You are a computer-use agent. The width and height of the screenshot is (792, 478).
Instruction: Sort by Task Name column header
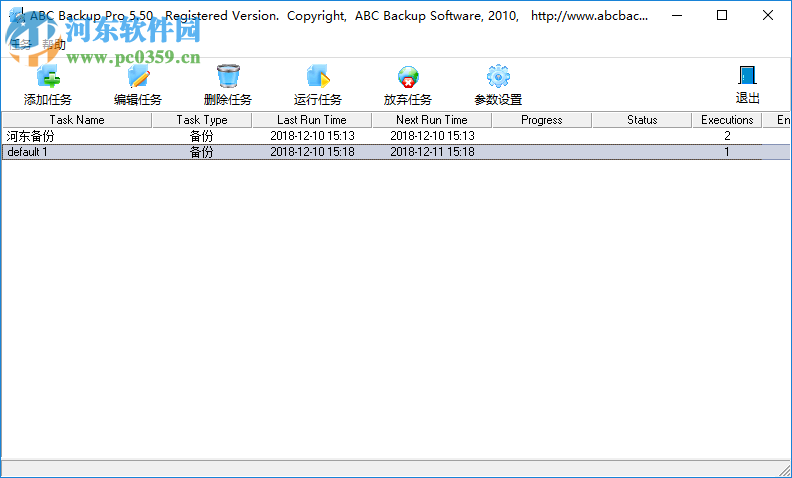[x=77, y=120]
